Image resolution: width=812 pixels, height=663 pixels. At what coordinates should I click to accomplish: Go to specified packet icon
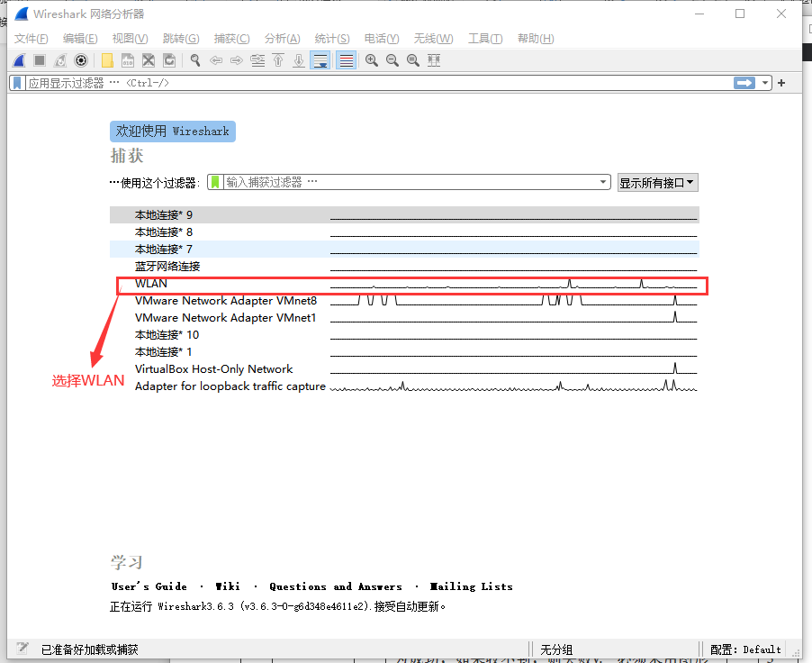pos(257,60)
